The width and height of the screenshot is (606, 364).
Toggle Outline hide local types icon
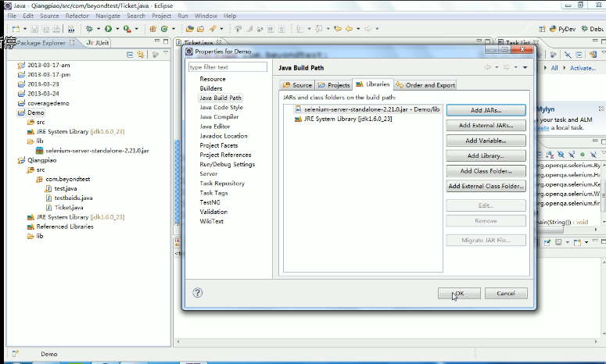593,155
